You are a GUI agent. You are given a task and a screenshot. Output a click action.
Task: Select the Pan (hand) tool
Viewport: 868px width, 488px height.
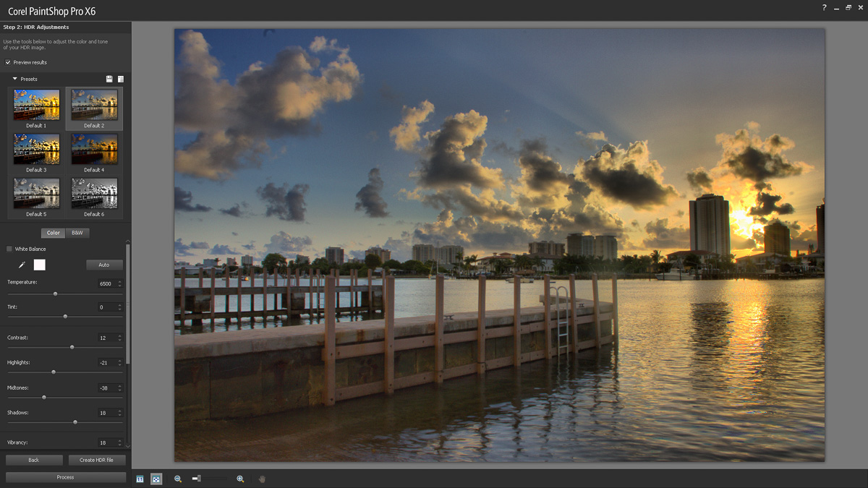[262, 479]
